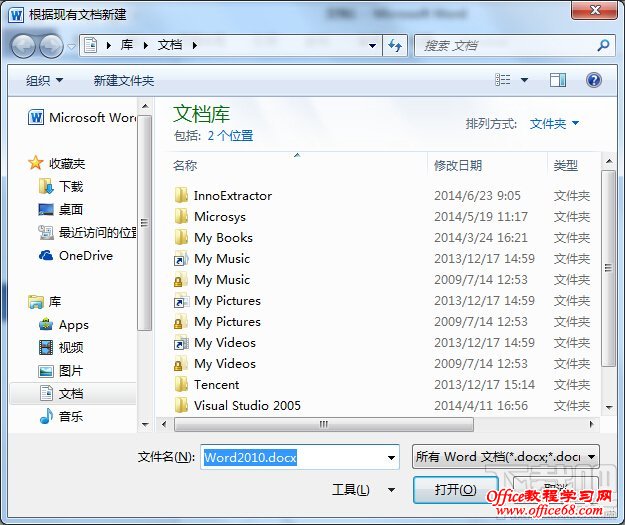This screenshot has height=525, width=625.
Task: Expand the arrow after 库 in breadcrumb
Action: point(146,45)
